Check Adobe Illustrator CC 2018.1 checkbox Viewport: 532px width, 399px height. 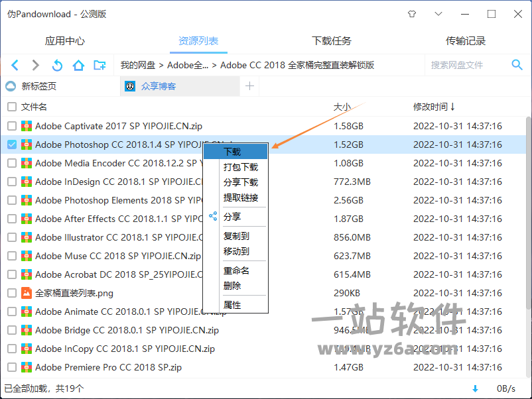12,237
